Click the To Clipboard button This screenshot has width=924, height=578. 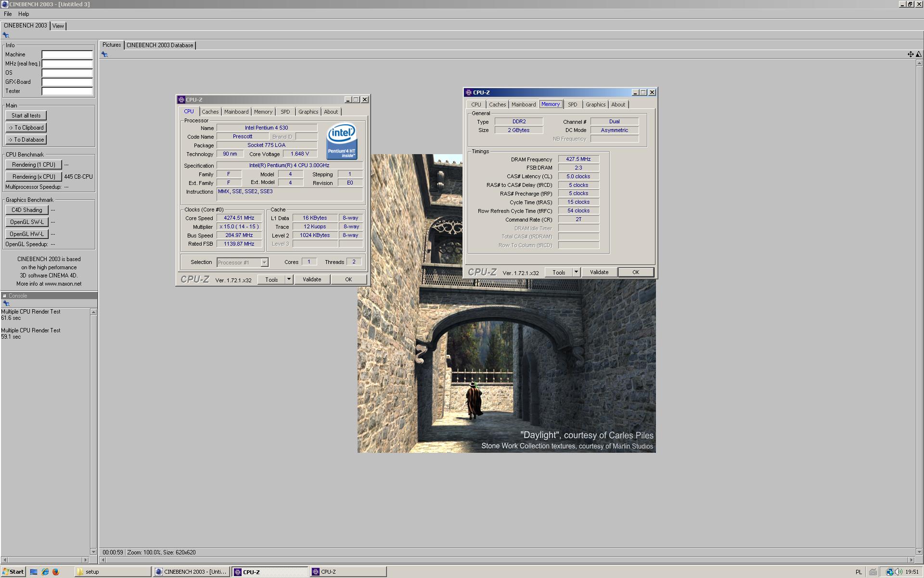[x=26, y=128]
